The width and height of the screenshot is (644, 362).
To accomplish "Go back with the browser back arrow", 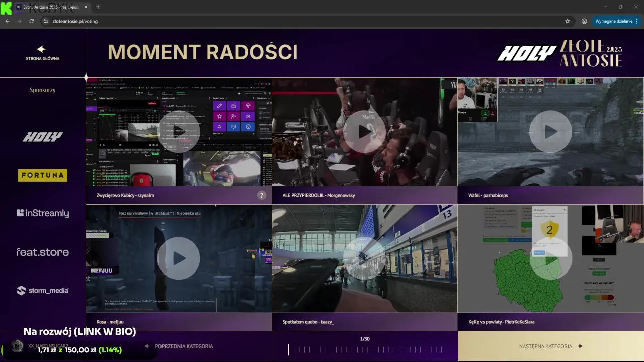I will coord(7,21).
